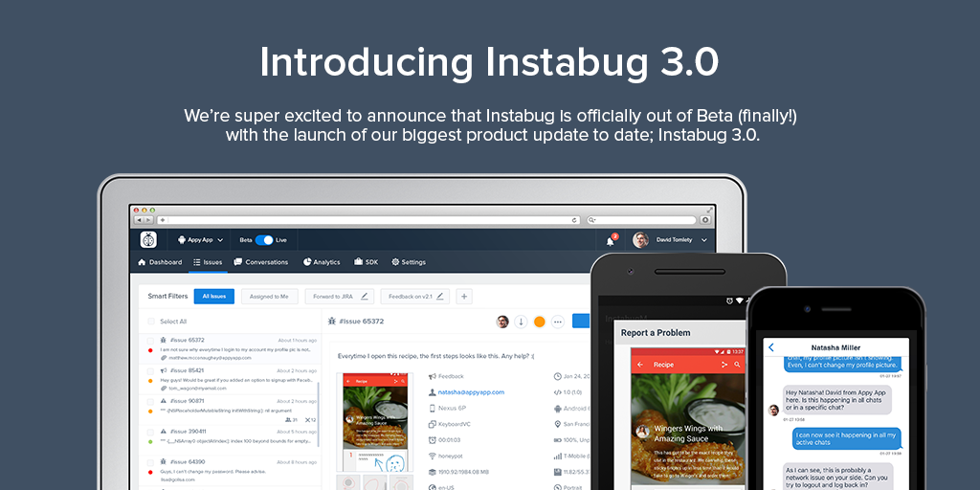Screen dimensions: 980x490
Task: Tap the share icon in Recipe phone screen
Action: point(724,365)
